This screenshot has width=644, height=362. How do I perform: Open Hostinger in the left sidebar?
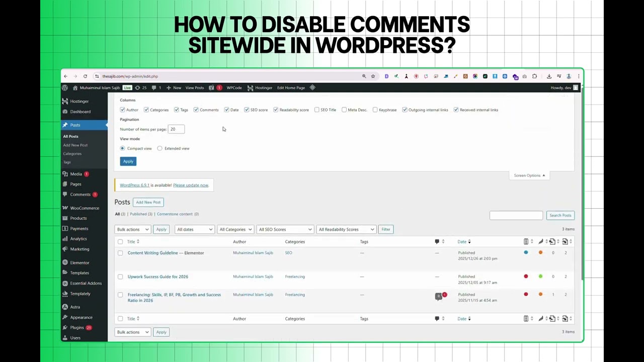point(79,101)
